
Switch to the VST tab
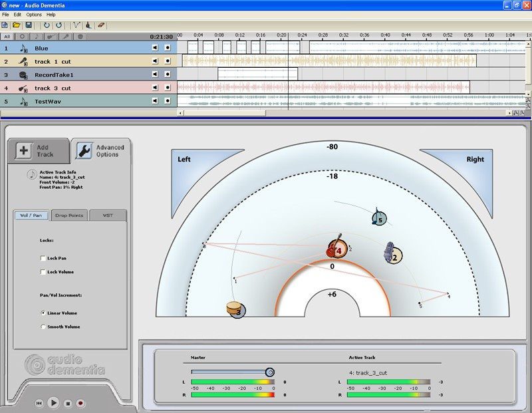point(108,215)
